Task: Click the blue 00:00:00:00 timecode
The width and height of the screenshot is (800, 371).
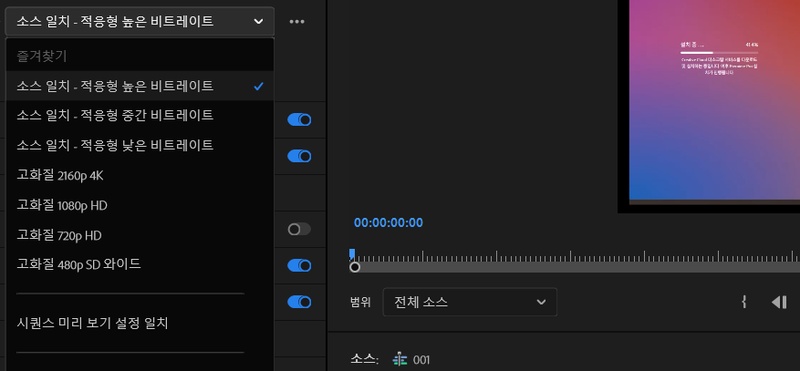Action: pyautogui.click(x=388, y=222)
